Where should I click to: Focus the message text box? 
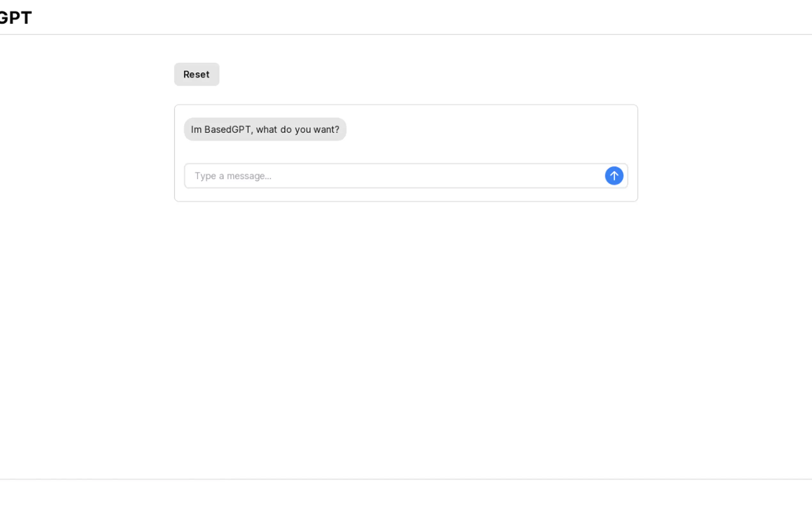tap(393, 176)
